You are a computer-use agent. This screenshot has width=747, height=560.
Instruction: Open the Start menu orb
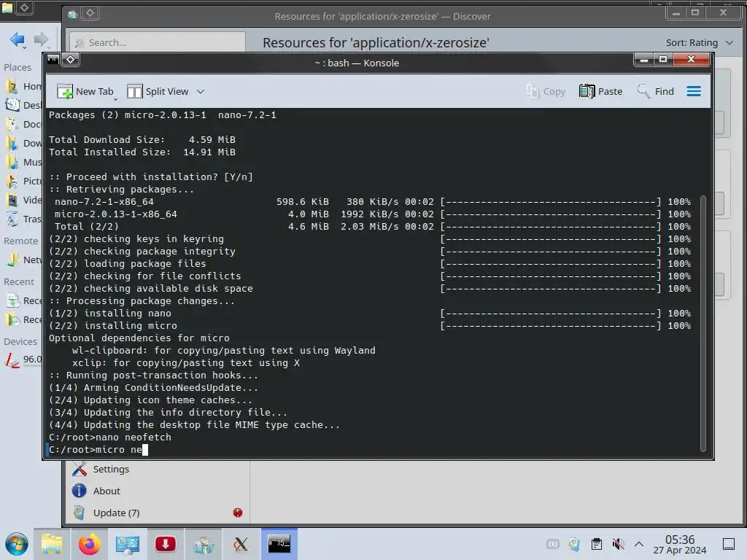click(16, 544)
